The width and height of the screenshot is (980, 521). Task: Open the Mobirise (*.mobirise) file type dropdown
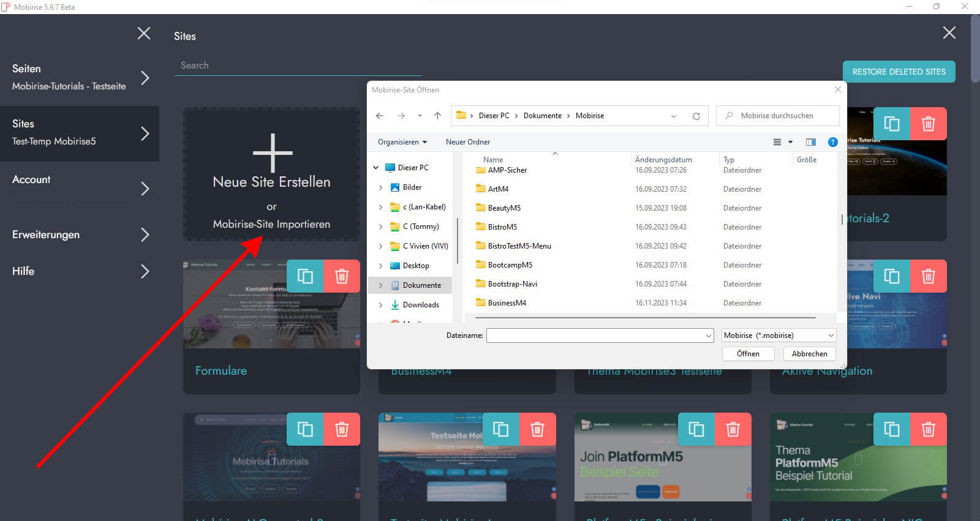pos(778,335)
